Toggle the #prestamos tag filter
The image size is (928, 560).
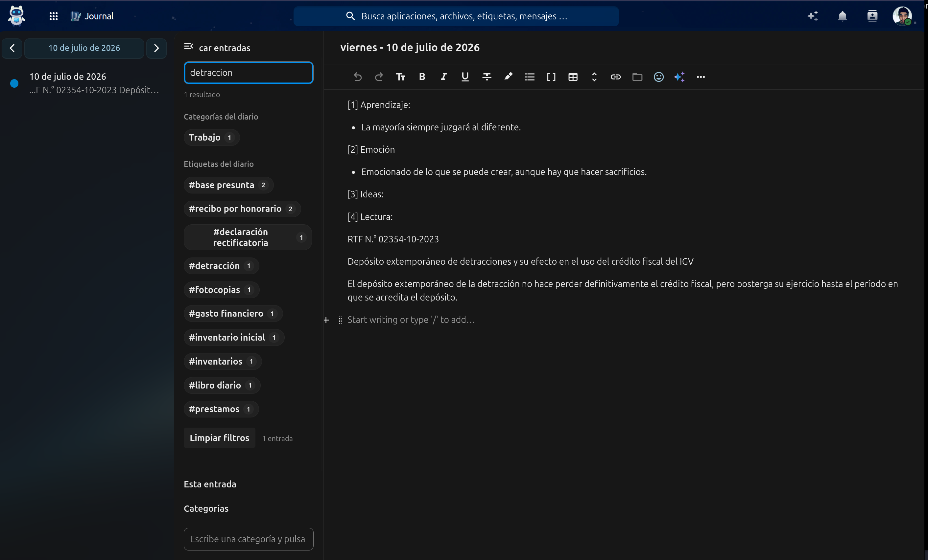(221, 409)
